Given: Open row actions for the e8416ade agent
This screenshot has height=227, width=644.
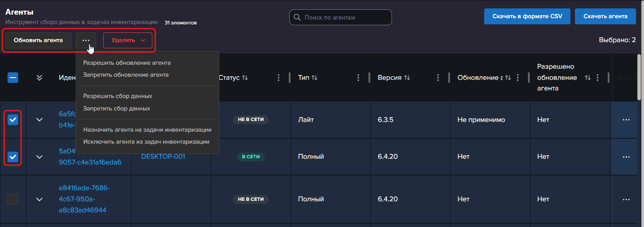Looking at the screenshot, I should coord(626,200).
